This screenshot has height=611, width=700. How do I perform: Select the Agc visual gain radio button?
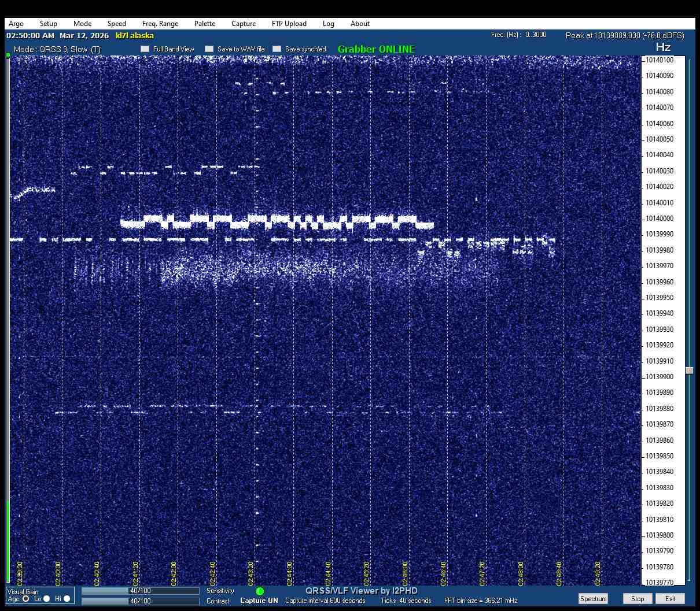26,599
